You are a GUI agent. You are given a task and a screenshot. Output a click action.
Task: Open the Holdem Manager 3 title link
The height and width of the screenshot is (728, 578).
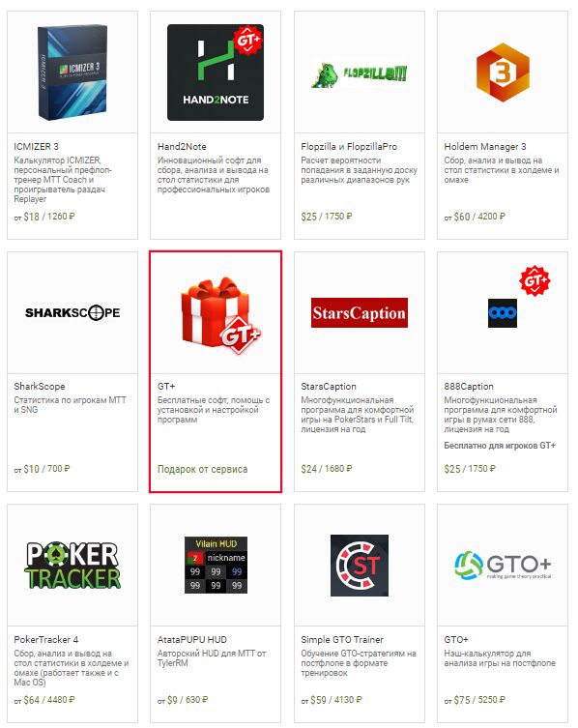(x=484, y=147)
